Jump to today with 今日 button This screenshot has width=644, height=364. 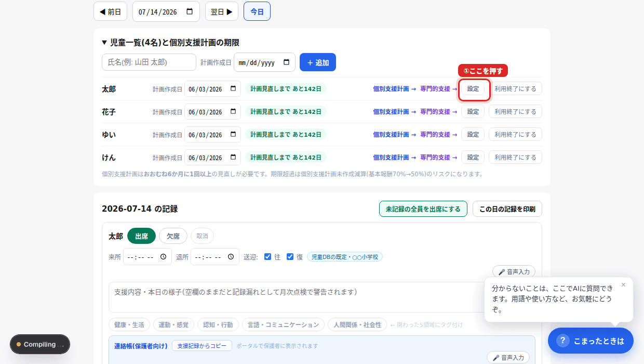(x=257, y=11)
